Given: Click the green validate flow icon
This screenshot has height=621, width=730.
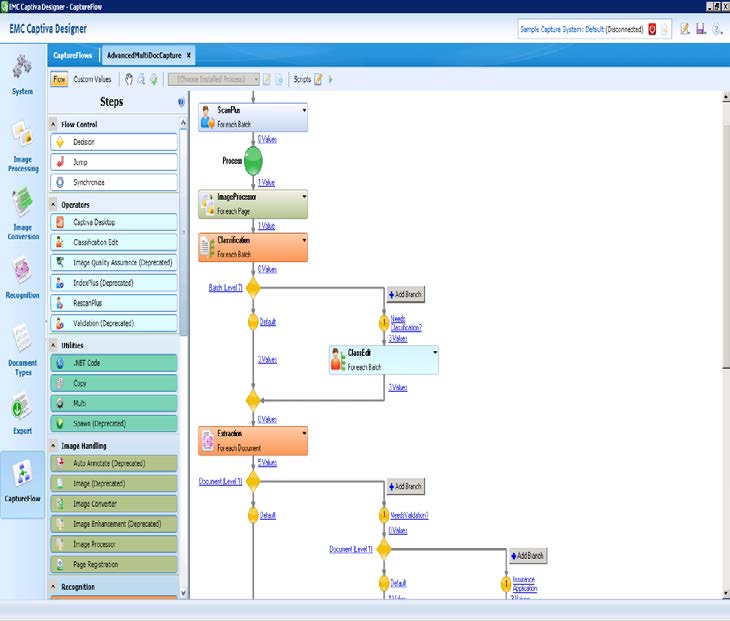Looking at the screenshot, I should 154,79.
